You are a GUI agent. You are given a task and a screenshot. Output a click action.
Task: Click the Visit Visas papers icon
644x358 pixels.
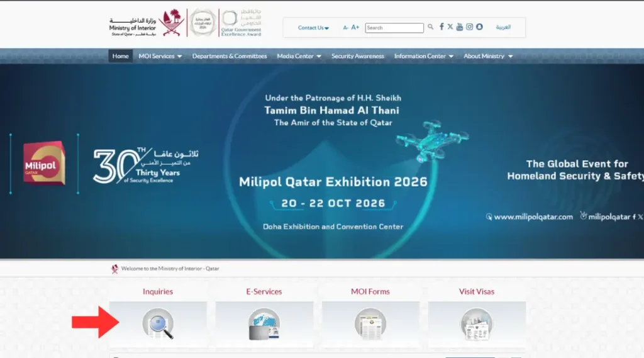477,324
